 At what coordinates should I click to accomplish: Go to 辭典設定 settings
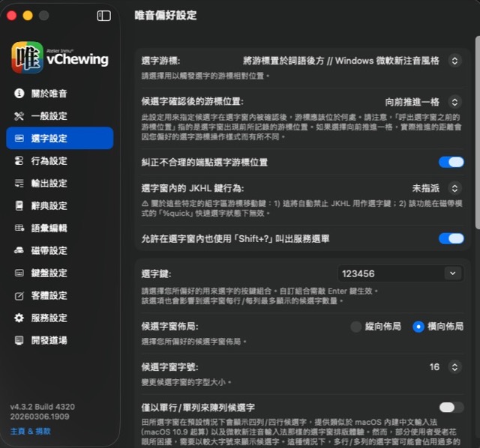(x=60, y=205)
